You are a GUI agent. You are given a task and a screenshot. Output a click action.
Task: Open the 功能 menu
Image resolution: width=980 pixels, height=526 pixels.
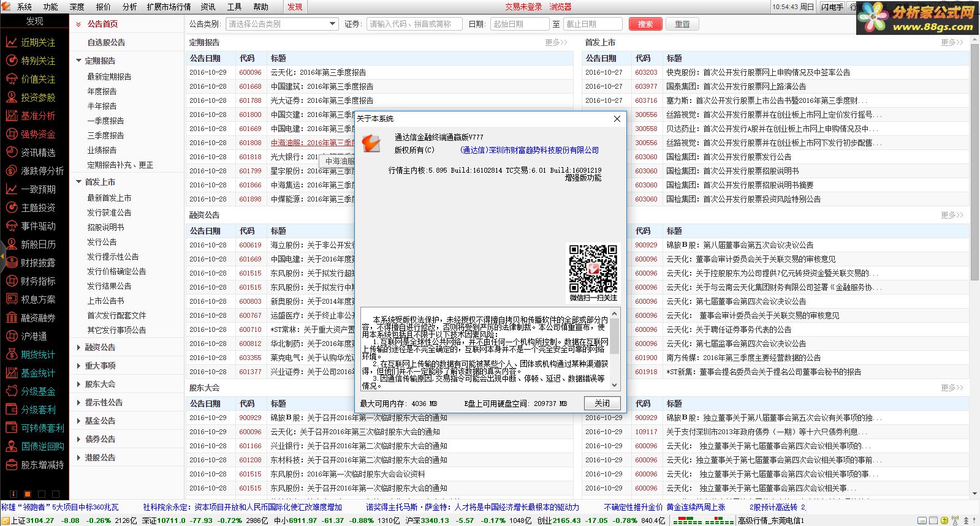click(x=51, y=7)
